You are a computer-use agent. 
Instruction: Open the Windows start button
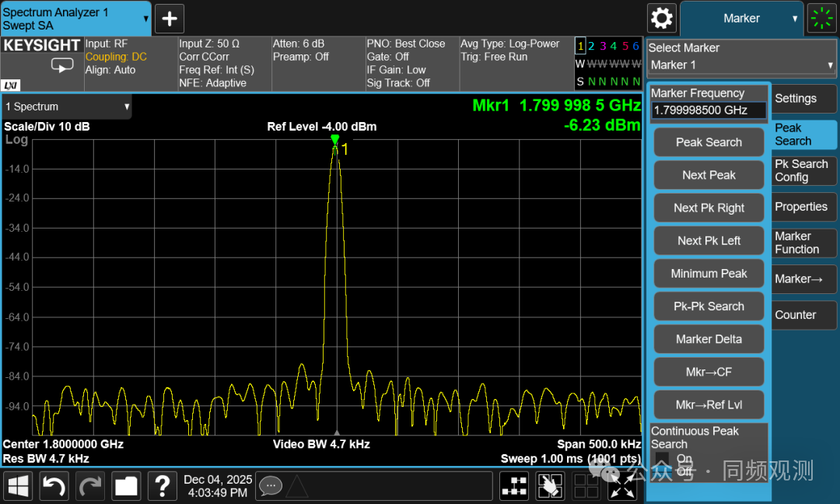tap(18, 487)
